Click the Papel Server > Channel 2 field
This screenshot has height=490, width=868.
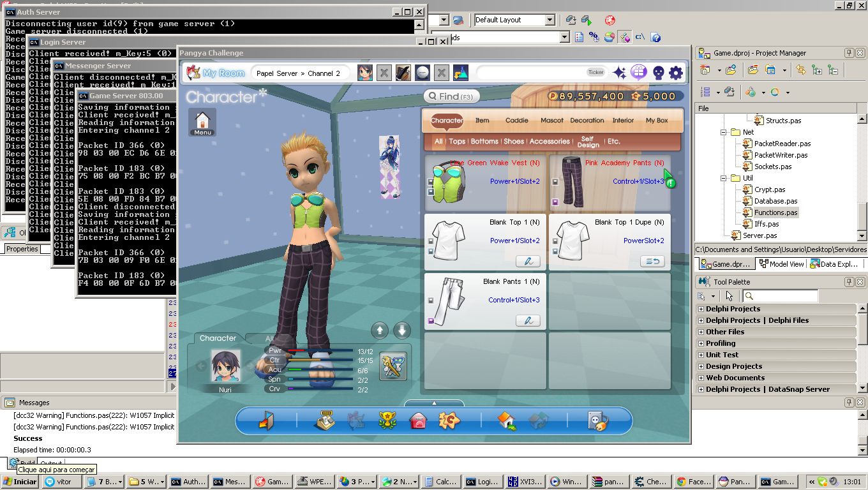pos(300,73)
